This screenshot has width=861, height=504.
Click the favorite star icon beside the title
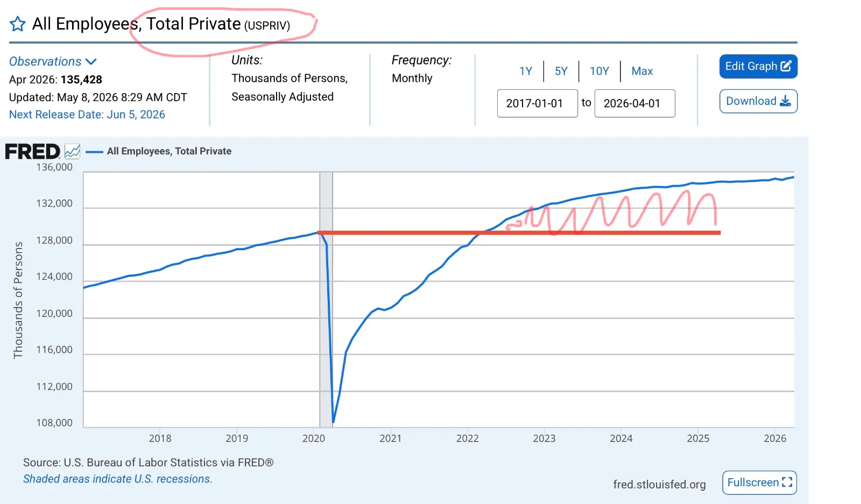(18, 24)
